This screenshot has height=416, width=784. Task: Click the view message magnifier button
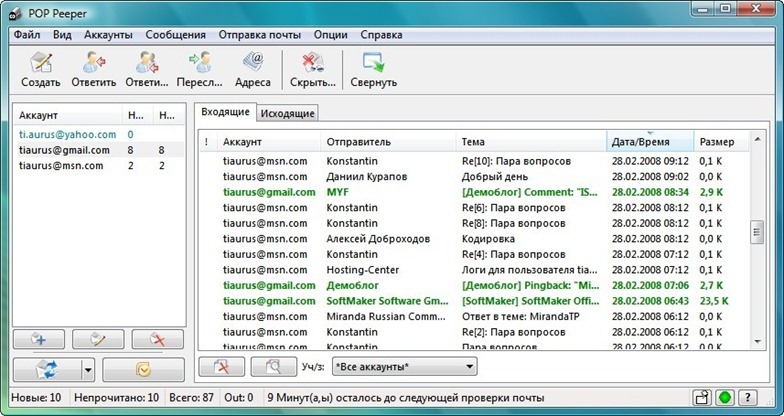pos(274,367)
